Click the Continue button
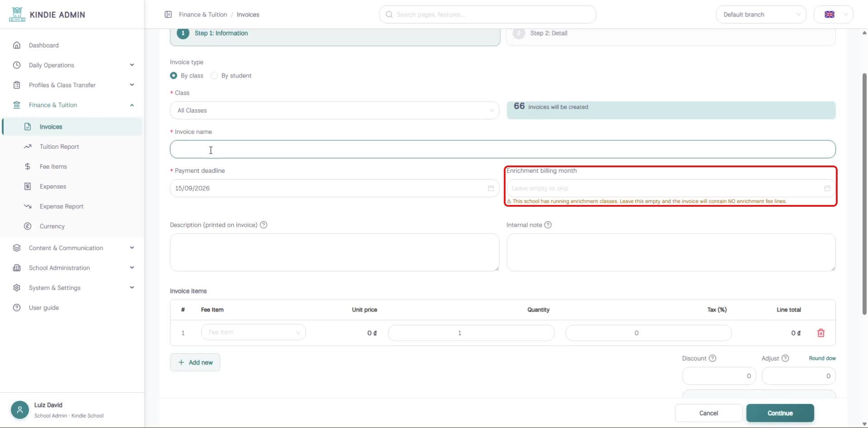The height and width of the screenshot is (428, 868). (x=780, y=413)
